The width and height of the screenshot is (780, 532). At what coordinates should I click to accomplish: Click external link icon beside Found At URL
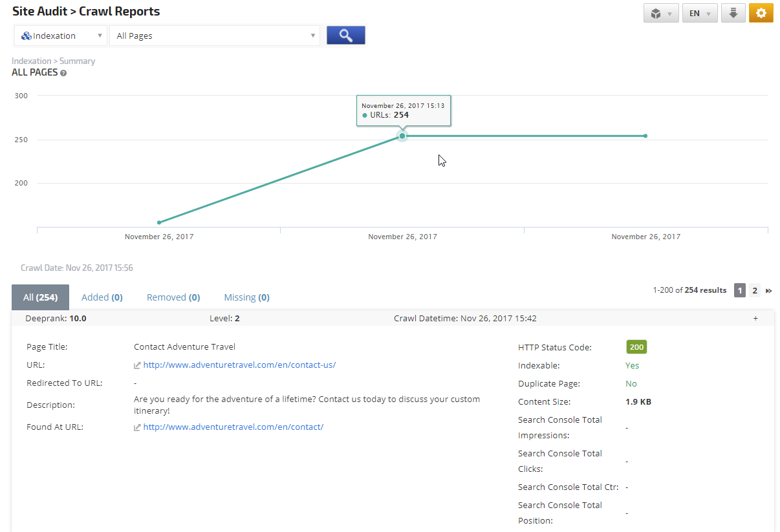point(137,427)
